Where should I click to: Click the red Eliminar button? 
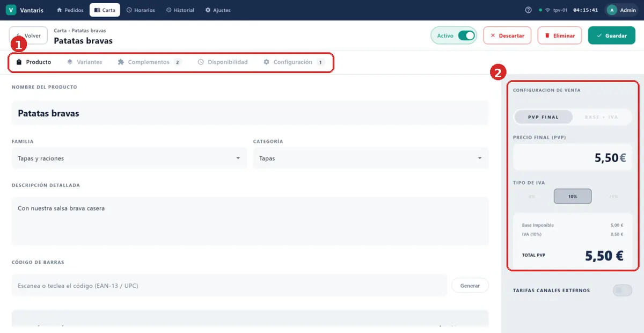[x=560, y=35]
